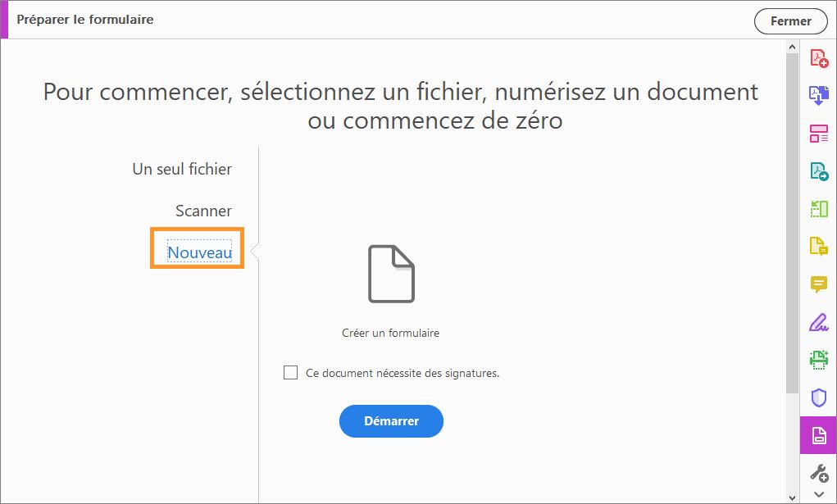This screenshot has height=504, width=837.
Task: Select the 'Scanner' source option
Action: click(x=203, y=211)
